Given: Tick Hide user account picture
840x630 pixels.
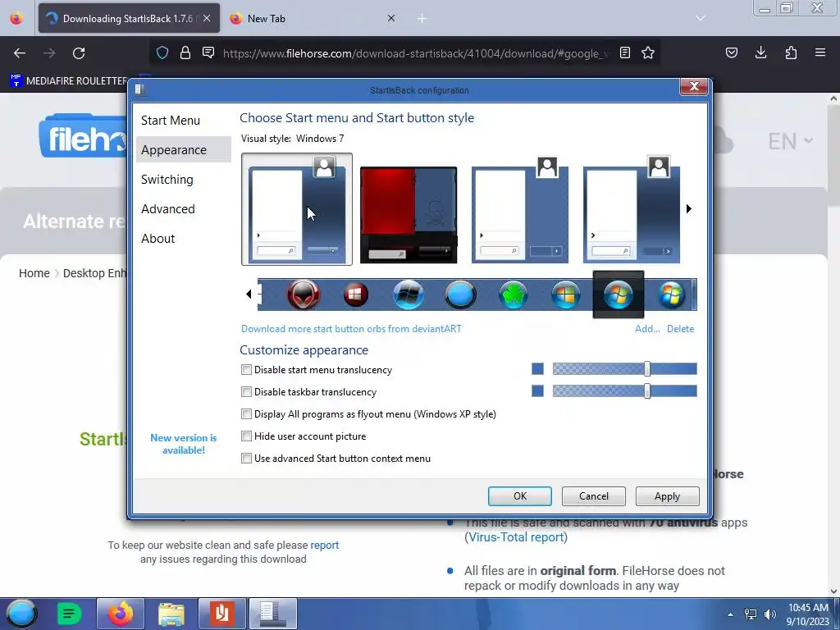Looking at the screenshot, I should point(246,436).
